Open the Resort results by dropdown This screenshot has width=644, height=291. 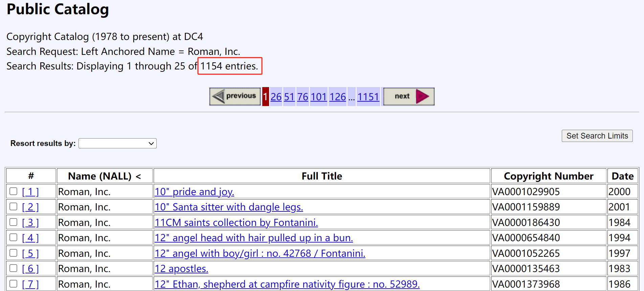117,143
